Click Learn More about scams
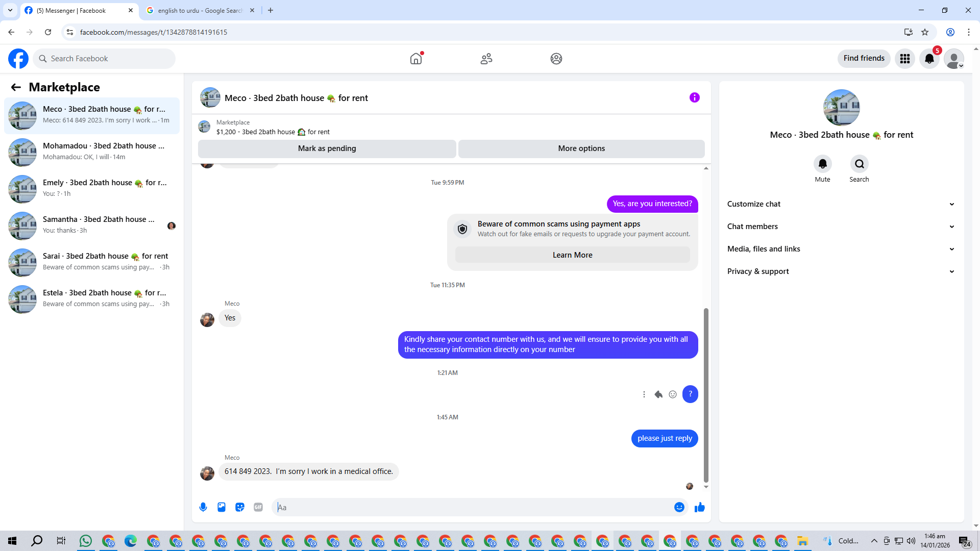 pyautogui.click(x=572, y=255)
